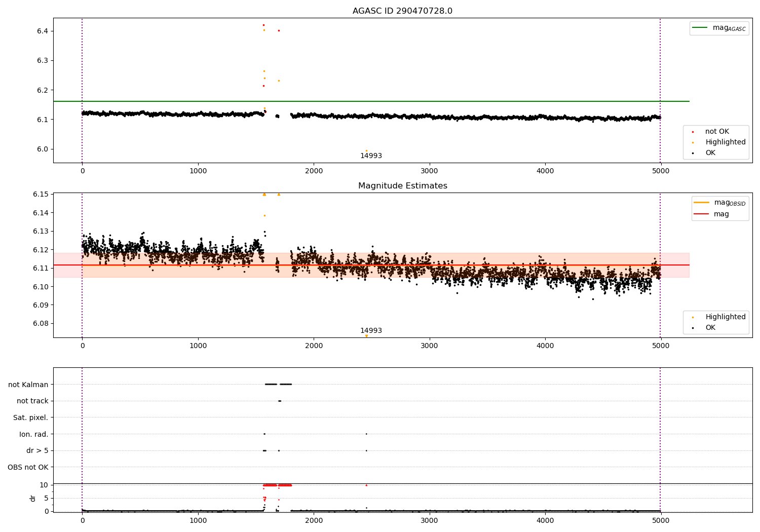Viewport: 760px width, 532px height.
Task: Click the 'Sat. pixel.' row label
Action: pos(31,417)
